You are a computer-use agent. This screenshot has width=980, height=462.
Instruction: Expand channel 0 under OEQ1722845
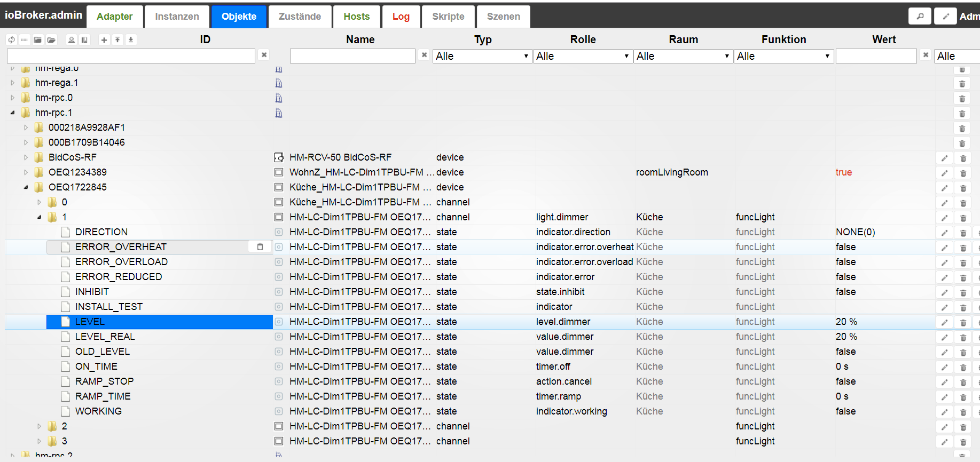click(39, 202)
